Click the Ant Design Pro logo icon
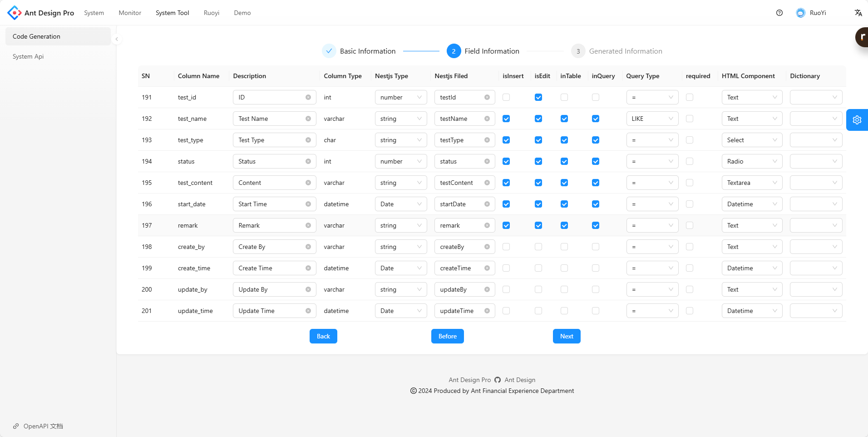 (x=14, y=13)
